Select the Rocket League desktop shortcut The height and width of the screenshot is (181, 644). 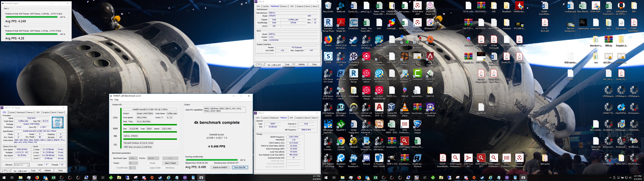417,127
